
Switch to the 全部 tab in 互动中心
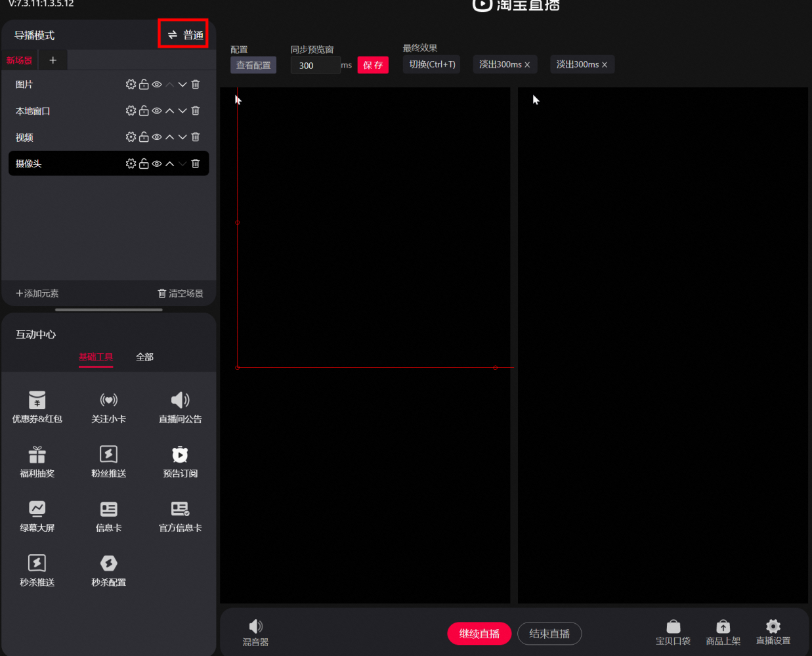(145, 357)
